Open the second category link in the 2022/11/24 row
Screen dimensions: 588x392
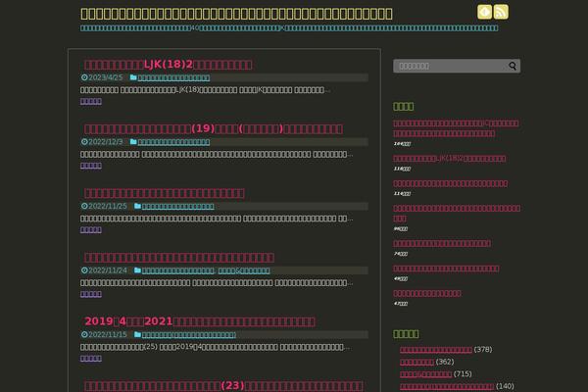pos(244,270)
